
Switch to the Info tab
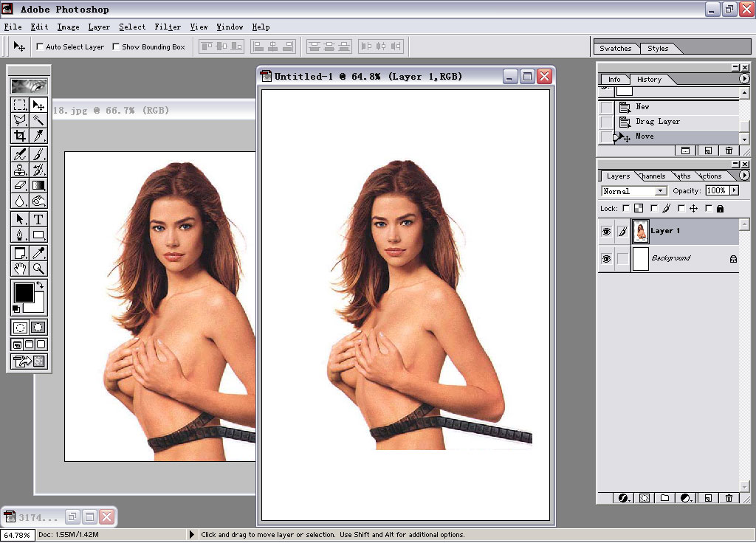(x=614, y=80)
